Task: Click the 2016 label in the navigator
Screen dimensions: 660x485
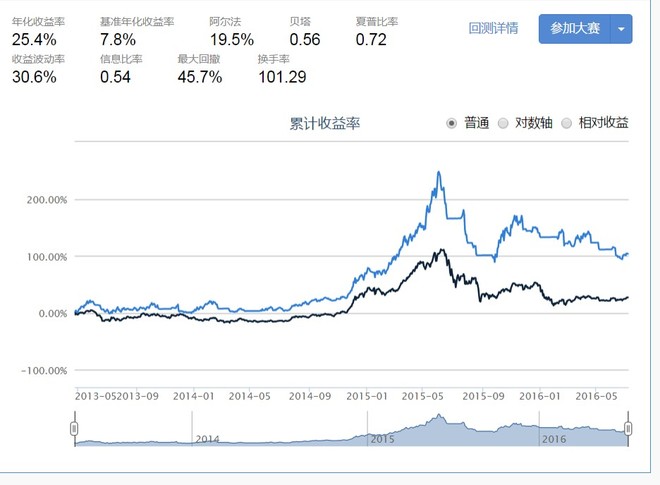Action: click(x=554, y=439)
